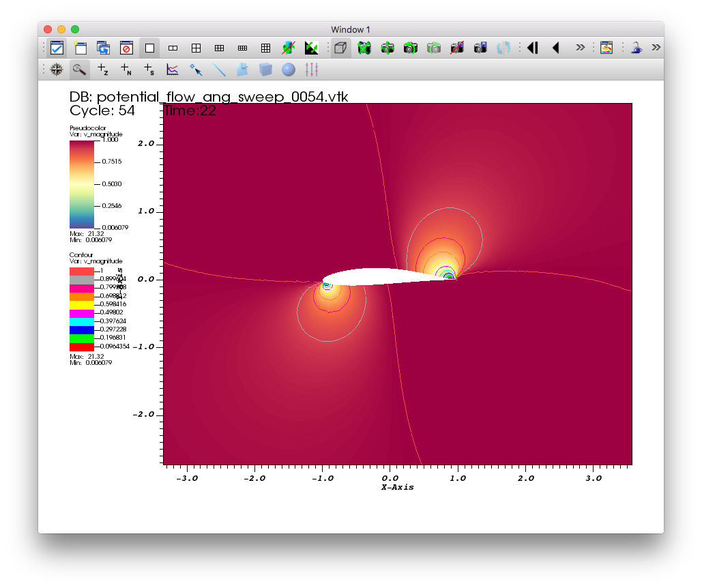The width and height of the screenshot is (702, 588).
Task: Click the '-3.0' x-axis tick label
Action: [187, 478]
